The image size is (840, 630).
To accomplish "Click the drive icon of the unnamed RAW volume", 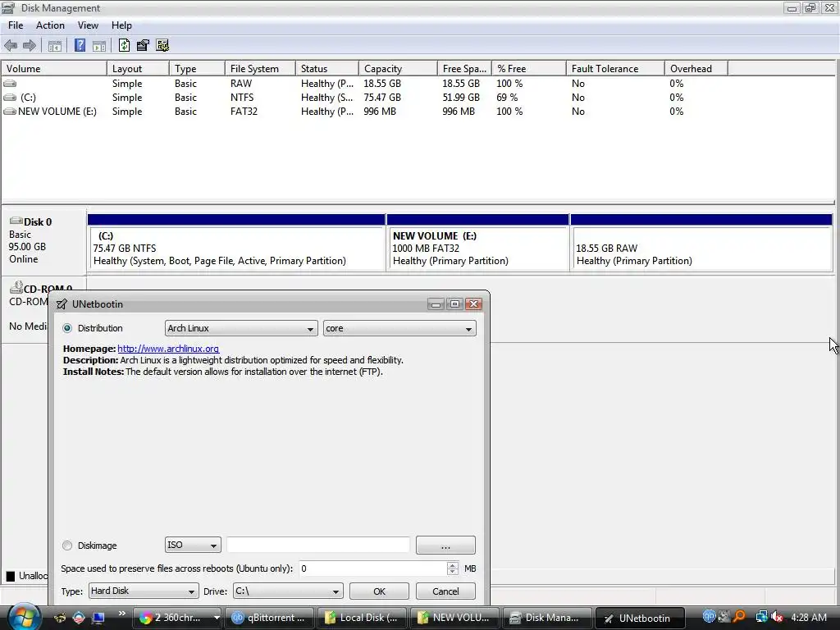I will click(x=10, y=84).
